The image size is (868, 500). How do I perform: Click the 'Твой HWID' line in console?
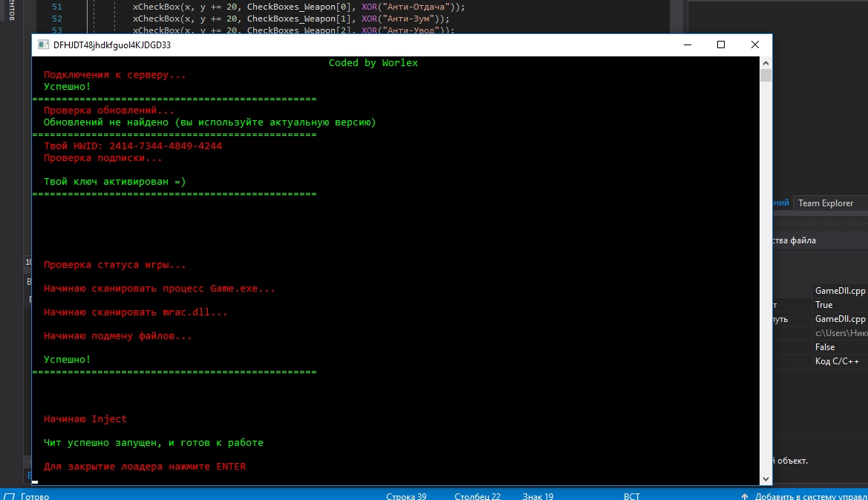(133, 146)
